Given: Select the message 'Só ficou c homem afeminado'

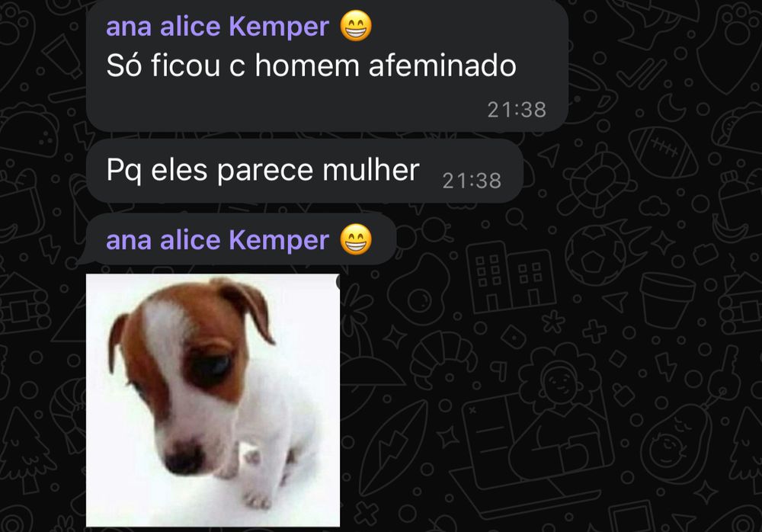Looking at the screenshot, I should point(311,65).
